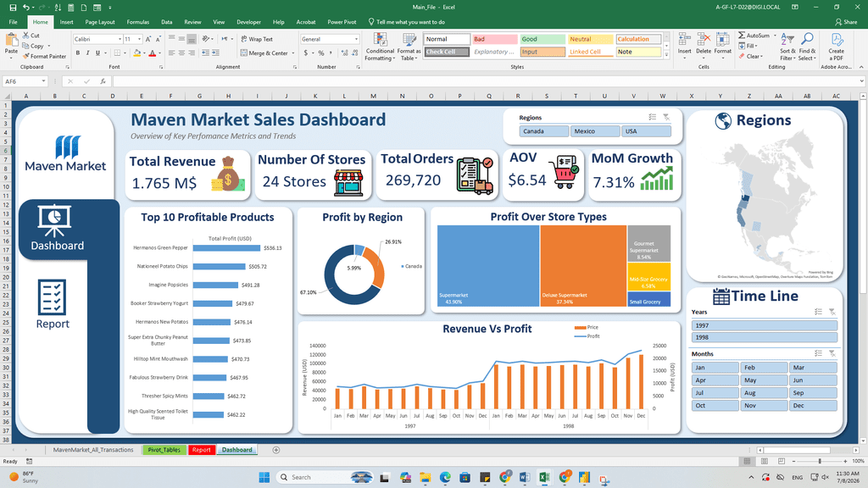868x488 pixels.
Task: Toggle Italic formatting
Action: [x=87, y=53]
